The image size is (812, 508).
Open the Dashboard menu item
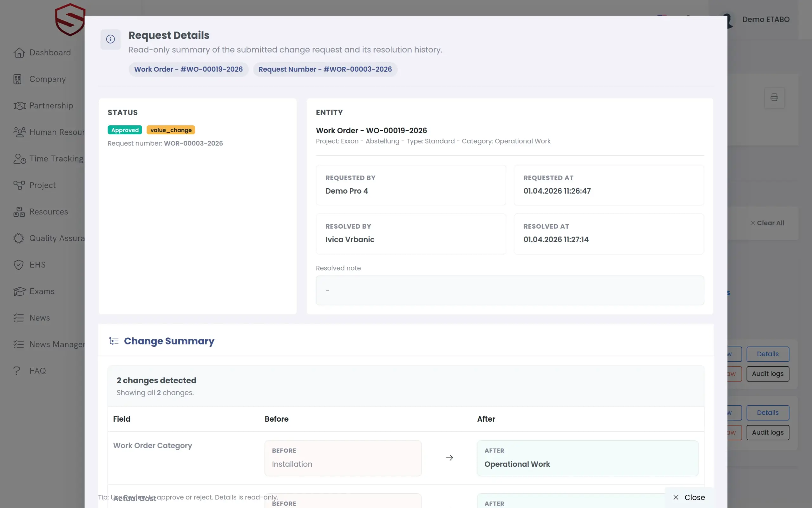pyautogui.click(x=50, y=53)
